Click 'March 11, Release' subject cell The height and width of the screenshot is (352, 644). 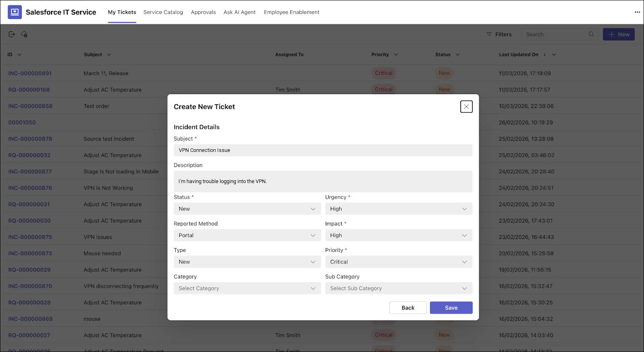[x=106, y=73]
